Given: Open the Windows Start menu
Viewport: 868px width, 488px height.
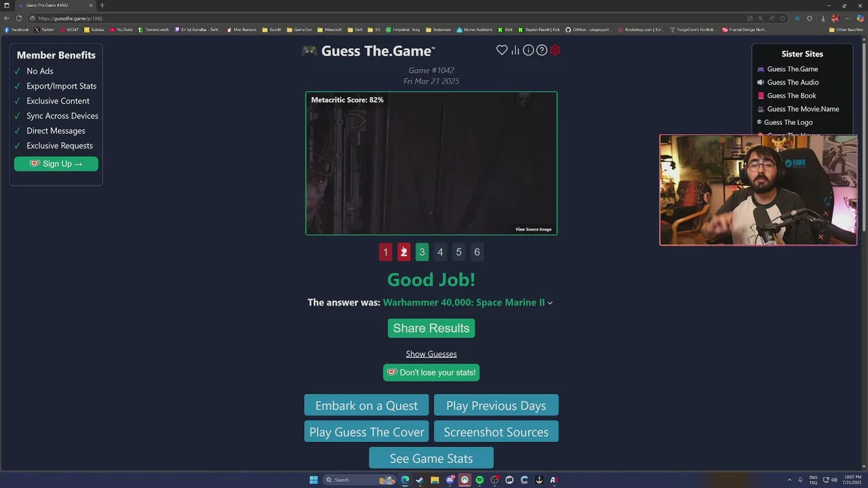Looking at the screenshot, I should (313, 480).
